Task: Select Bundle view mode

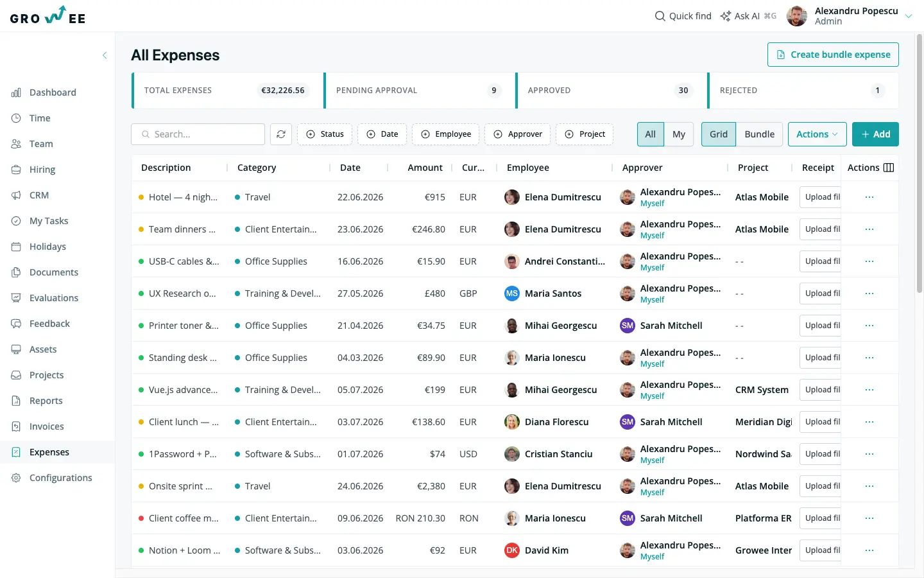Action: [760, 134]
